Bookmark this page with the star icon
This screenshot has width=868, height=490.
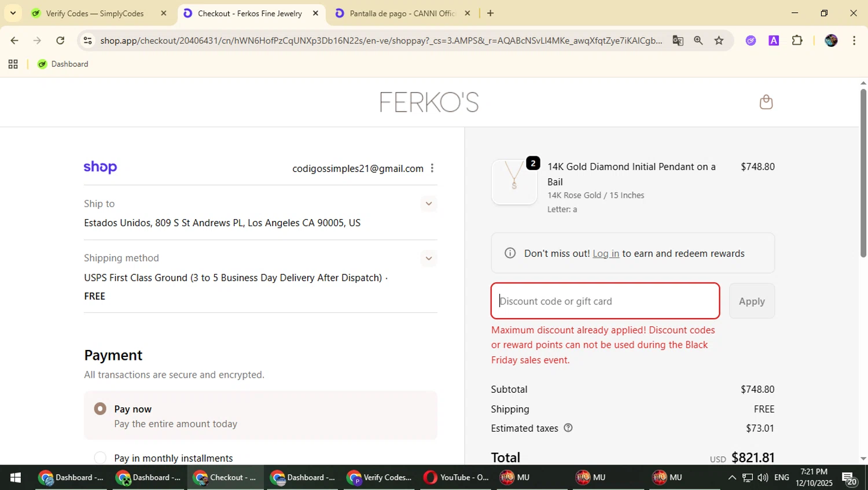coord(719,40)
